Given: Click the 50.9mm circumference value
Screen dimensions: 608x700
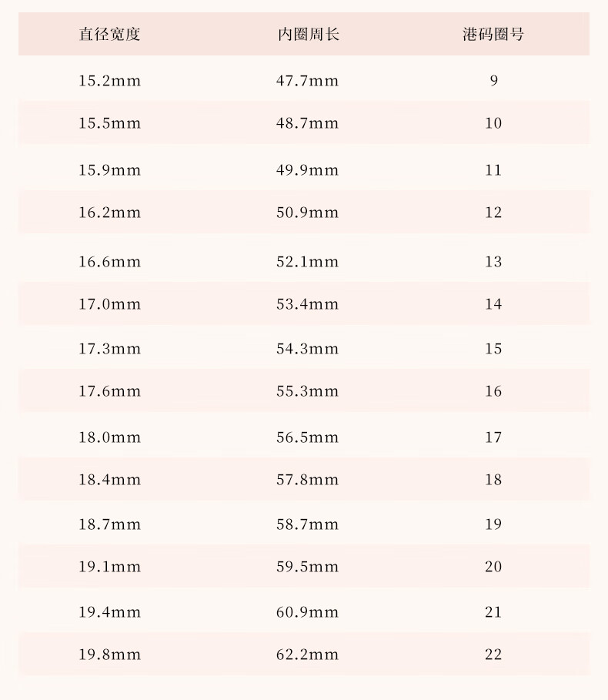Looking at the screenshot, I should pyautogui.click(x=308, y=212).
